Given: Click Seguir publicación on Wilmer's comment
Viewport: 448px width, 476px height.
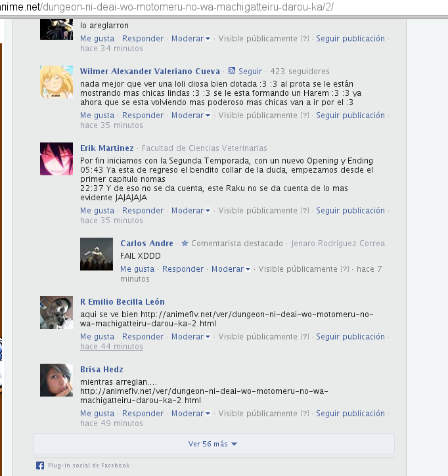Looking at the screenshot, I should (x=350, y=116).
